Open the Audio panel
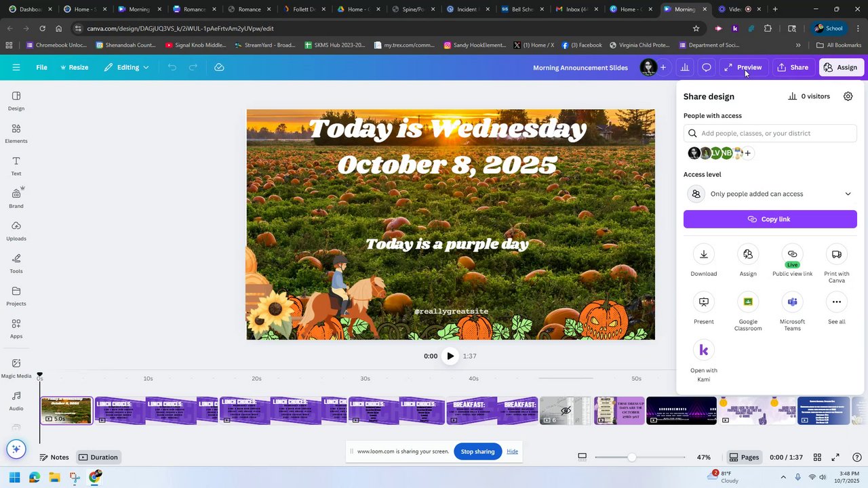This screenshot has width=868, height=488. pyautogui.click(x=16, y=401)
